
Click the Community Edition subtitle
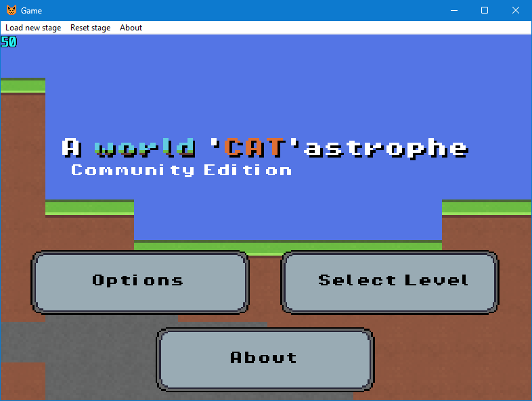[181, 170]
